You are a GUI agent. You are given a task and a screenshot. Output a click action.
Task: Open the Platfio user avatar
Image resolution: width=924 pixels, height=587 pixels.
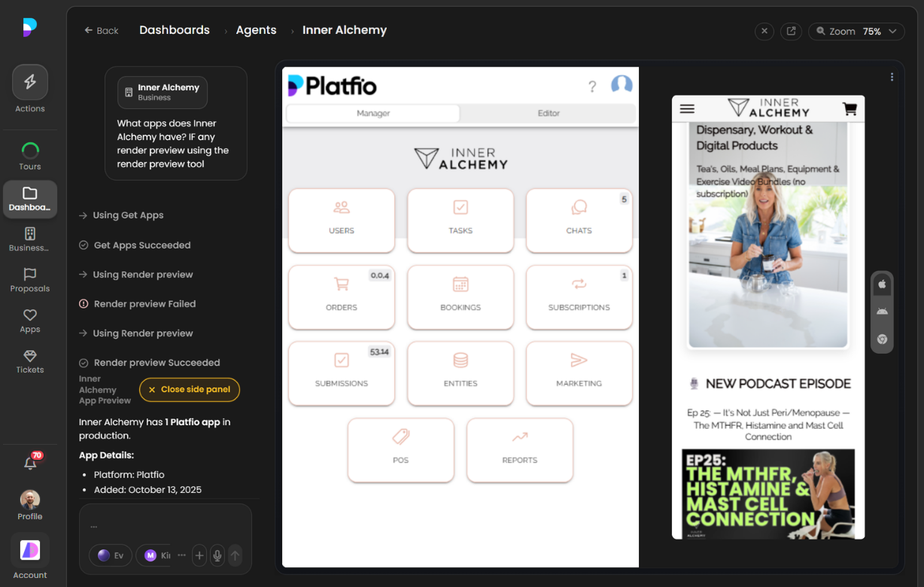[622, 85]
